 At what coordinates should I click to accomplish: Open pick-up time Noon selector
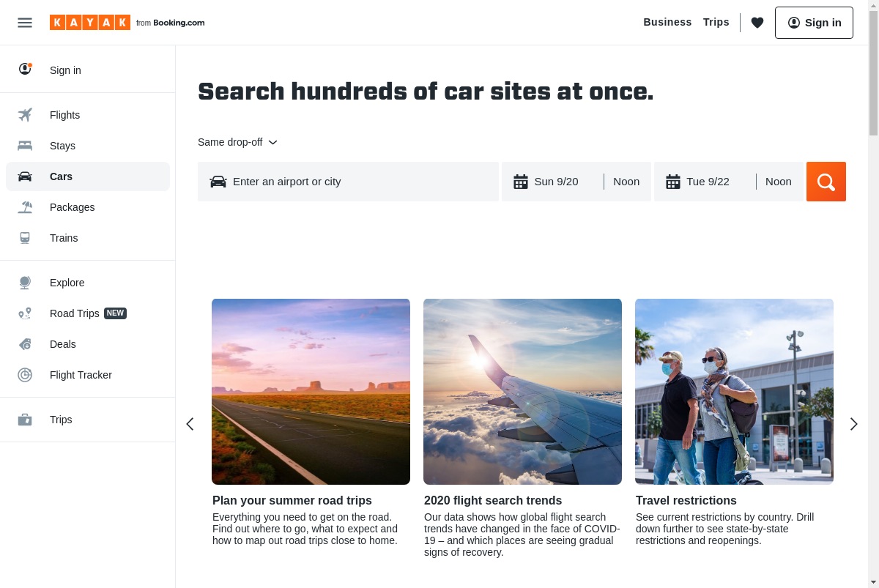[x=626, y=182]
